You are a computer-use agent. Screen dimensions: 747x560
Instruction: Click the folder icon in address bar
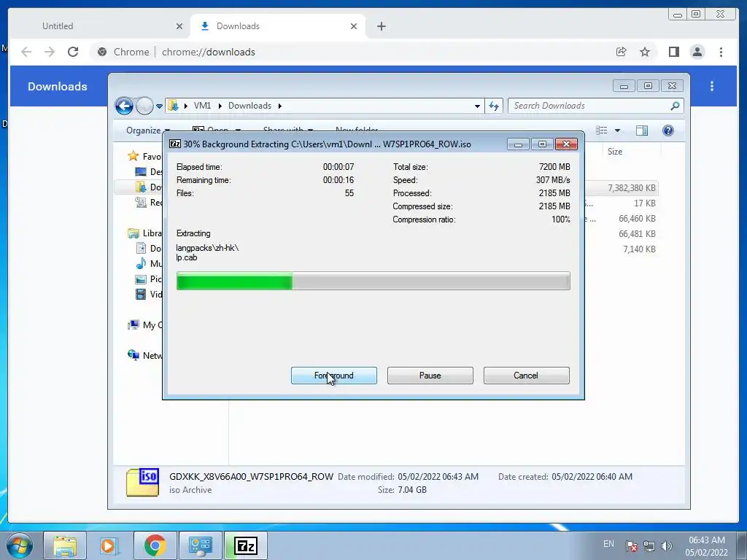[174, 106]
